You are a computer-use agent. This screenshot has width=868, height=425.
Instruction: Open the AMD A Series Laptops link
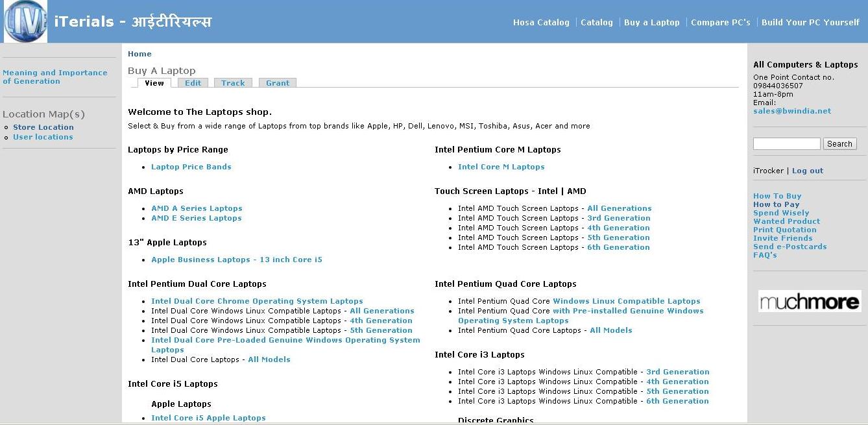pyautogui.click(x=197, y=208)
